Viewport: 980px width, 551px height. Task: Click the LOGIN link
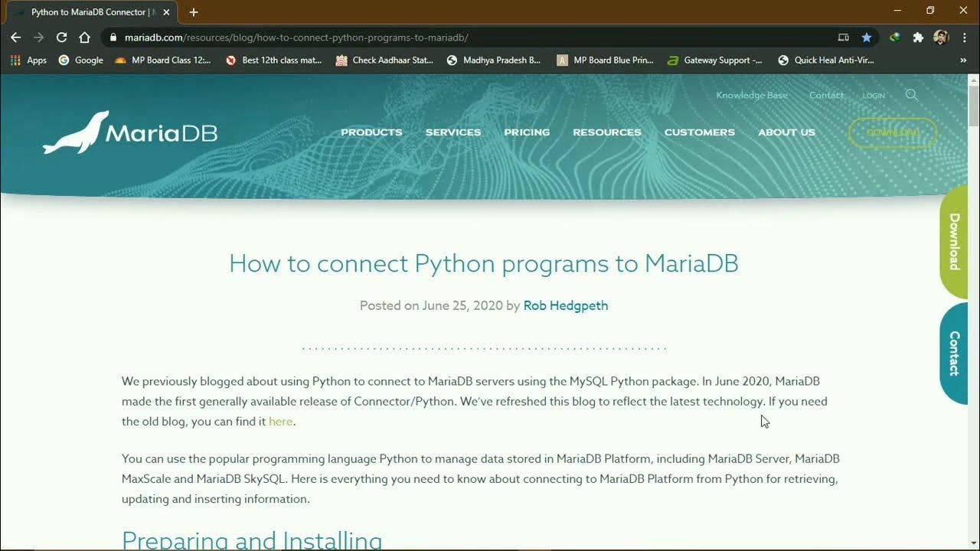click(x=874, y=96)
